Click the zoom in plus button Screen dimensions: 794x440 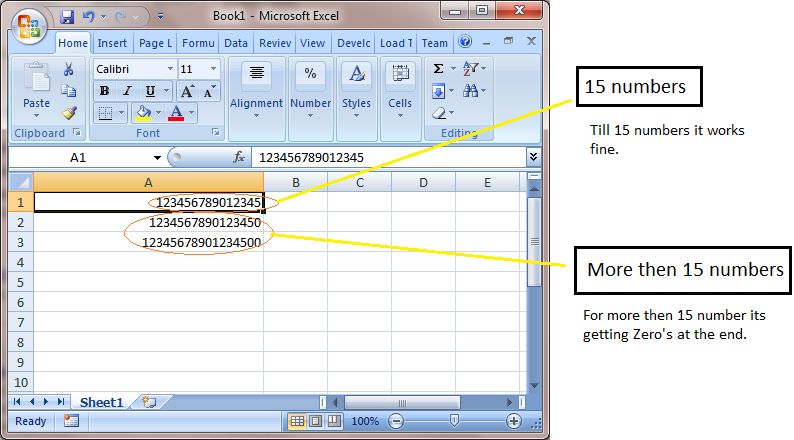pyautogui.click(x=513, y=421)
